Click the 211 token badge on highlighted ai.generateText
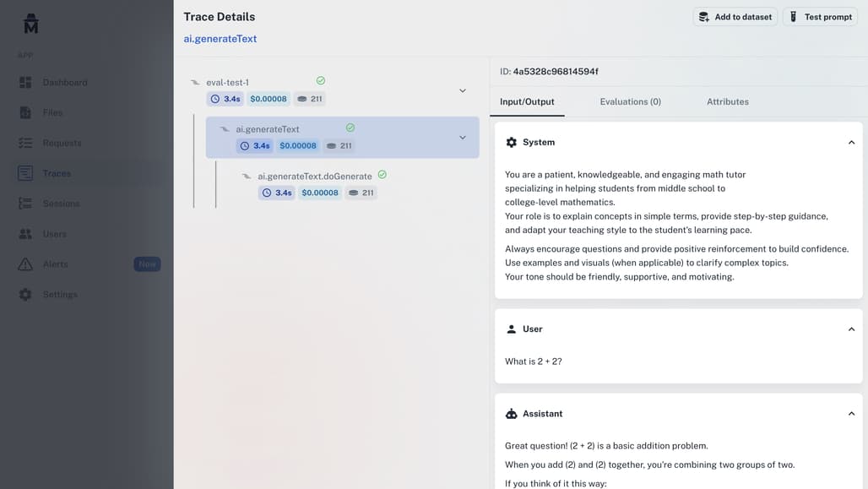868x489 pixels. click(x=339, y=145)
